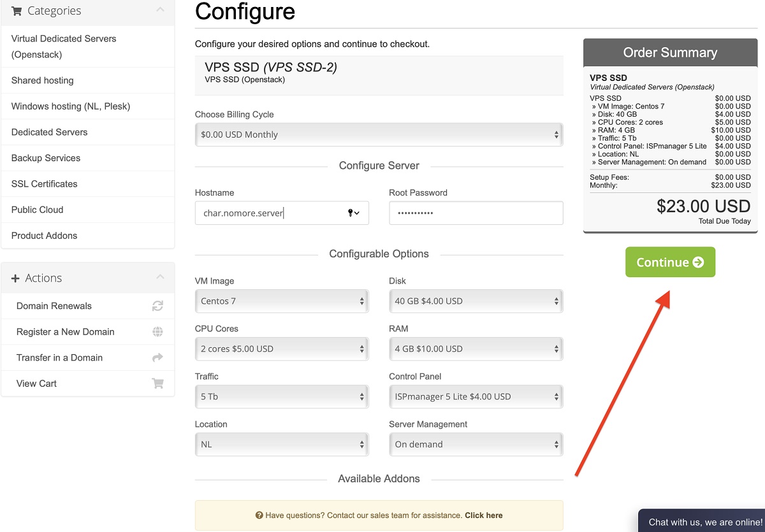Follow the 'Click here' sales contact link
Screen dimensions: 765x532
coord(483,515)
